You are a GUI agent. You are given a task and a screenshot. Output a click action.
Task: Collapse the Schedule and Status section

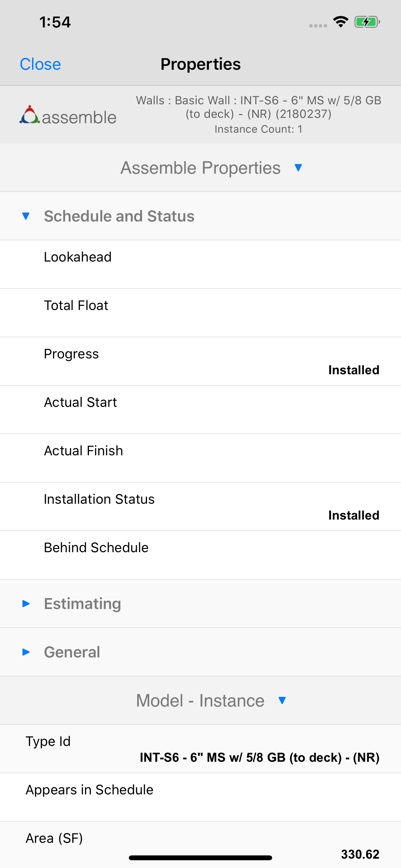tap(26, 216)
